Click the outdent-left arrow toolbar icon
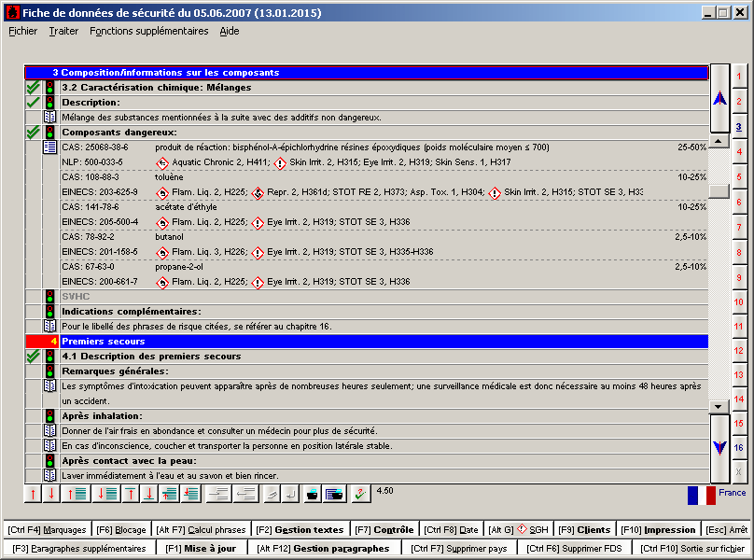Image resolution: width=754 pixels, height=560 pixels. (x=246, y=494)
